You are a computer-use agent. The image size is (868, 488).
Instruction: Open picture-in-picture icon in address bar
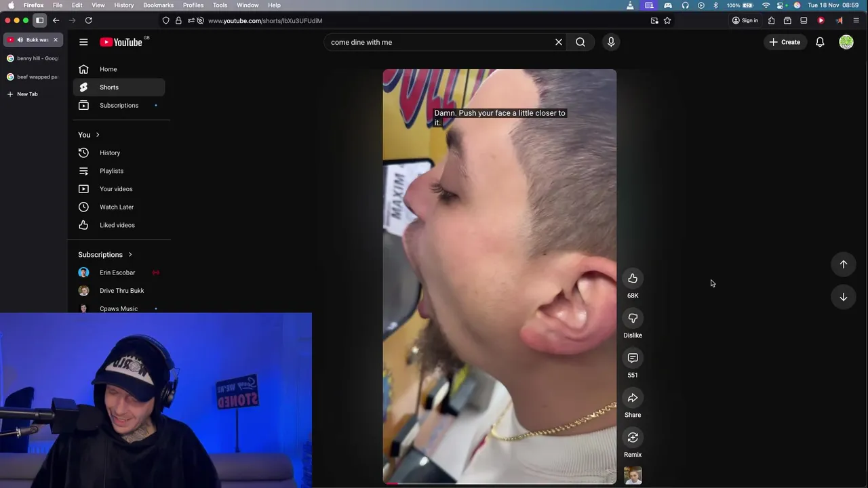click(x=654, y=20)
